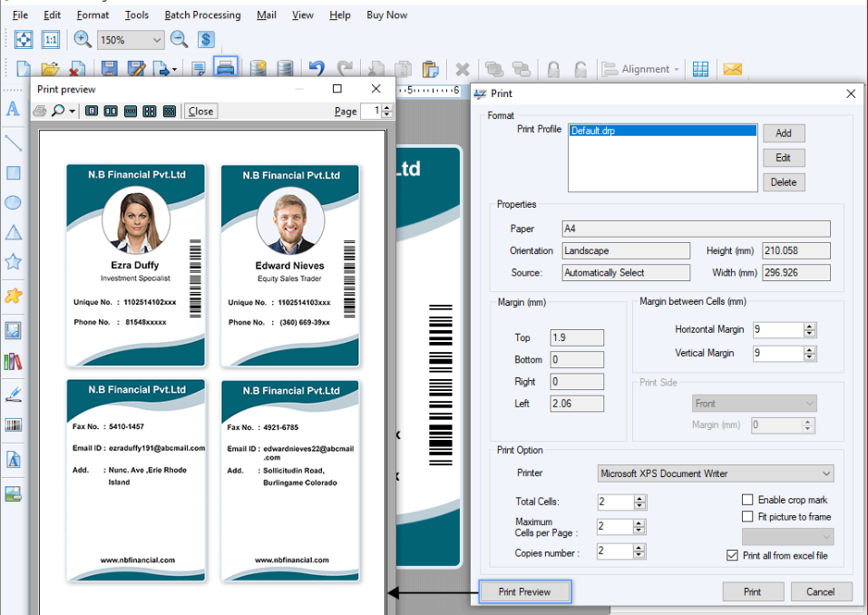The width and height of the screenshot is (868, 615).
Task: Open the Printer dropdown list
Action: coord(825,473)
